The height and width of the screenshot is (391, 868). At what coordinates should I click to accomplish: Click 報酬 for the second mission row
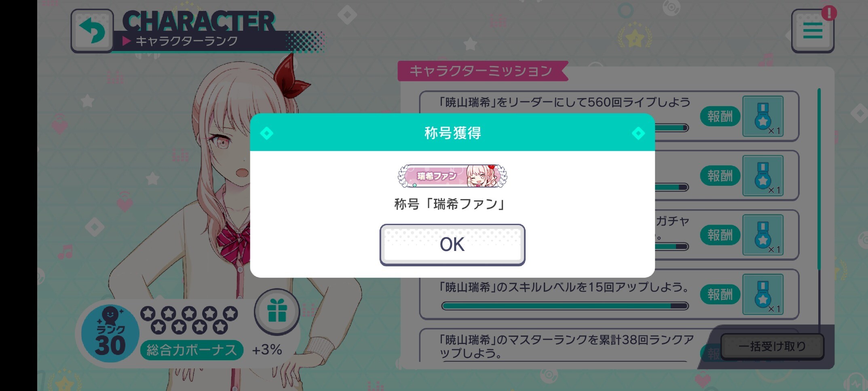pos(720,176)
